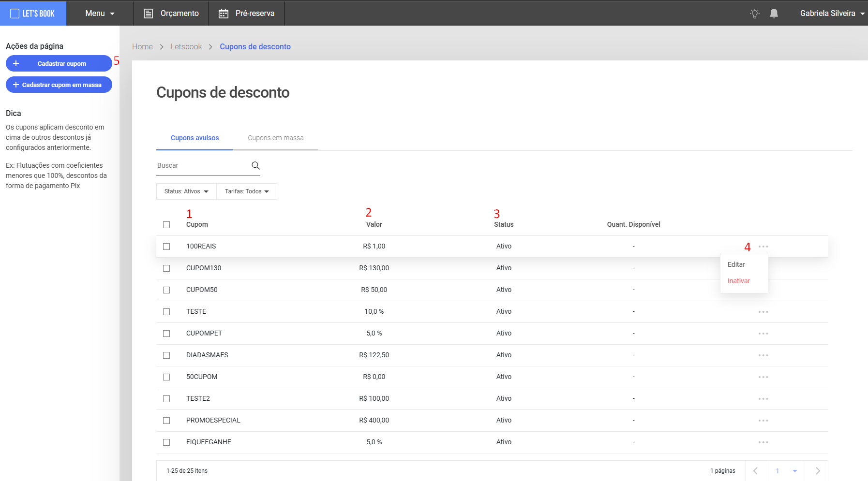The image size is (868, 481).
Task: Check the FIQUEEGANHE coupon row
Action: [x=166, y=442]
